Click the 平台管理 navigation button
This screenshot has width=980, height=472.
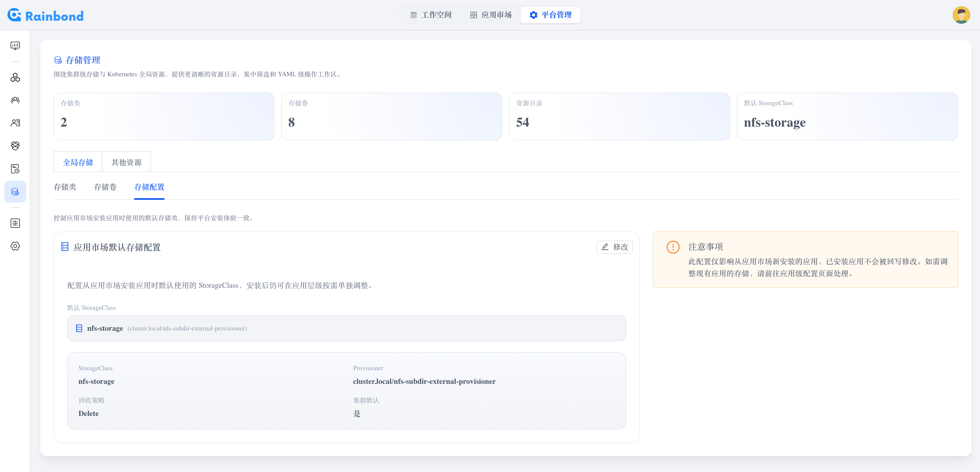551,15
